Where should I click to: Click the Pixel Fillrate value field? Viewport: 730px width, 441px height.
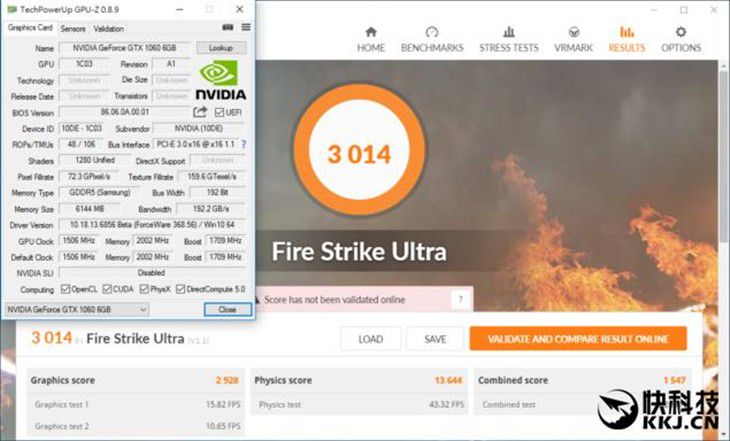(x=88, y=176)
